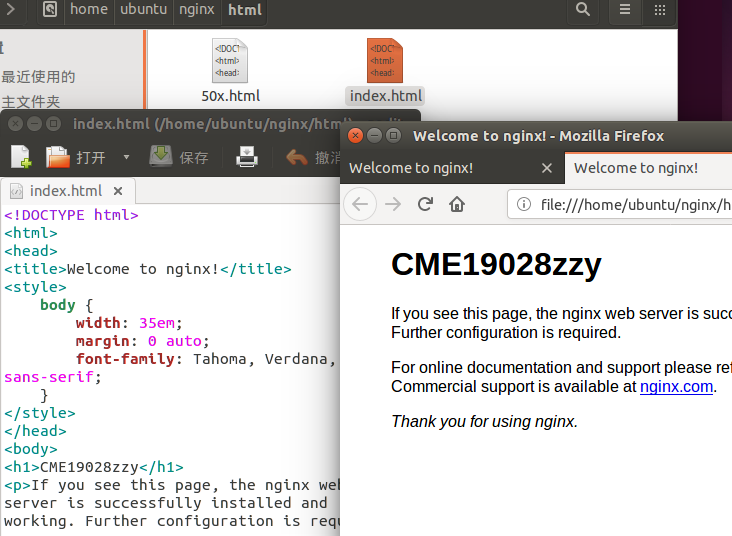The height and width of the screenshot is (536, 732).
Task: Click the 'ubuntu' path segment
Action: (143, 9)
